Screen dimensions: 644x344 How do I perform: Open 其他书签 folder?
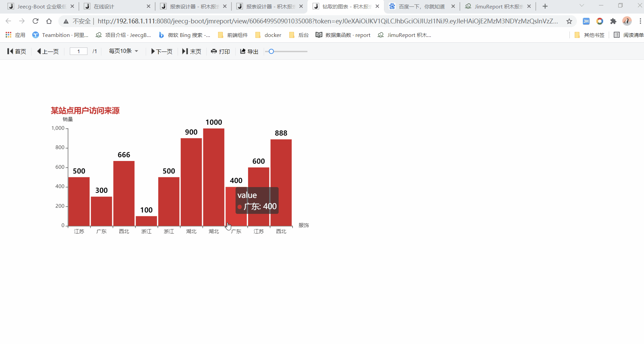[589, 35]
